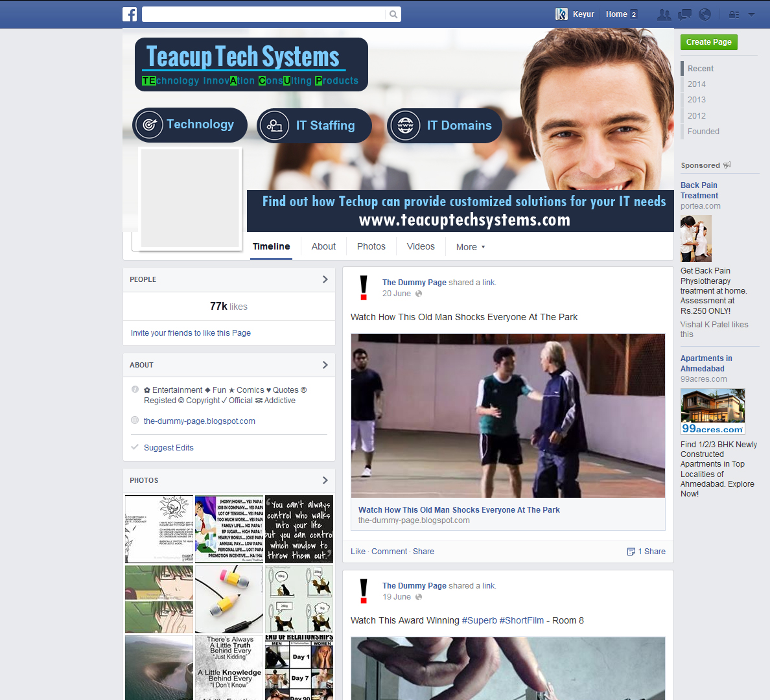
Task: Select the IT Domains app icon
Action: (405, 125)
